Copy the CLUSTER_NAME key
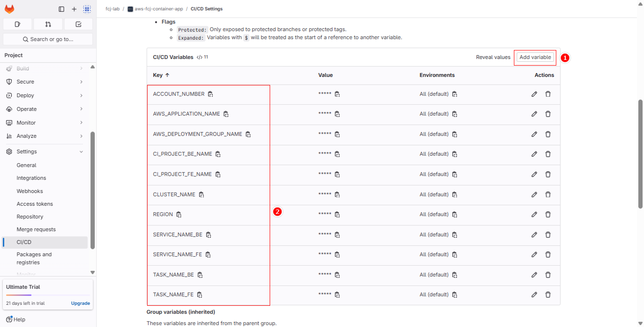 click(x=201, y=194)
